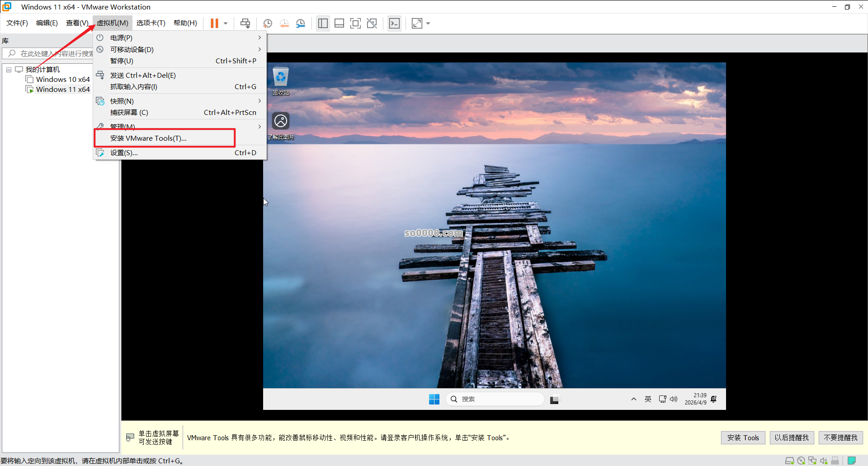Image resolution: width=868 pixels, height=466 pixels.
Task: Take a snapshot with the toolbar icon
Action: click(x=267, y=23)
